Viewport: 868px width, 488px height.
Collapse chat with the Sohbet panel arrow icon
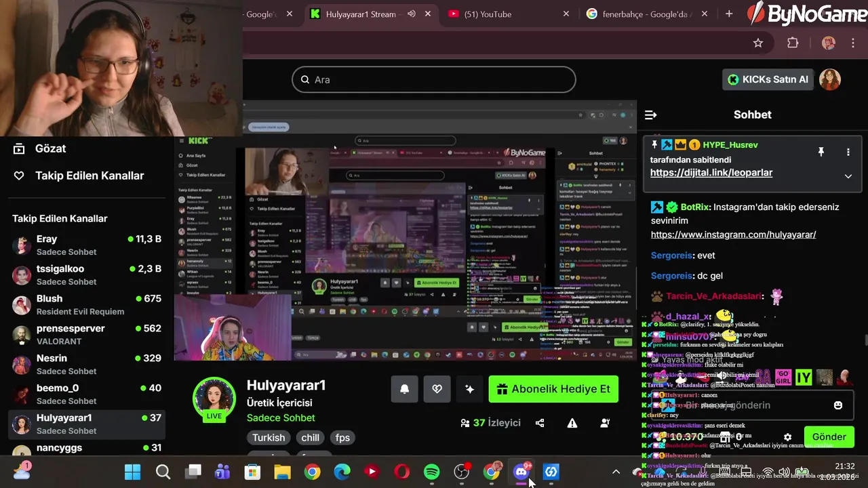tap(651, 115)
